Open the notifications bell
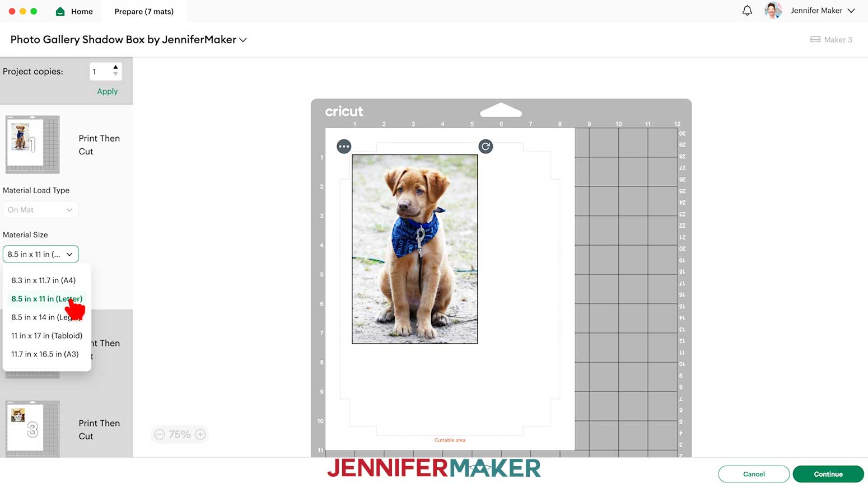This screenshot has height=488, width=868. click(747, 11)
